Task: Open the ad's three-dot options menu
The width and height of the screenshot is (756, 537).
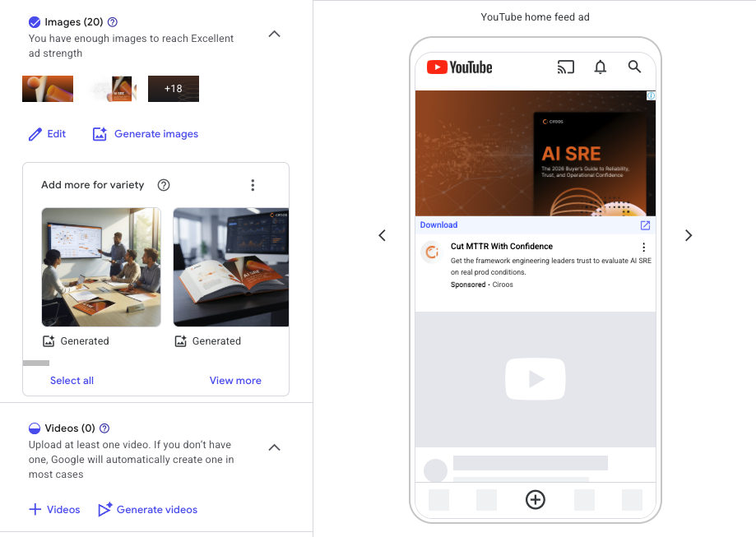Action: click(643, 248)
